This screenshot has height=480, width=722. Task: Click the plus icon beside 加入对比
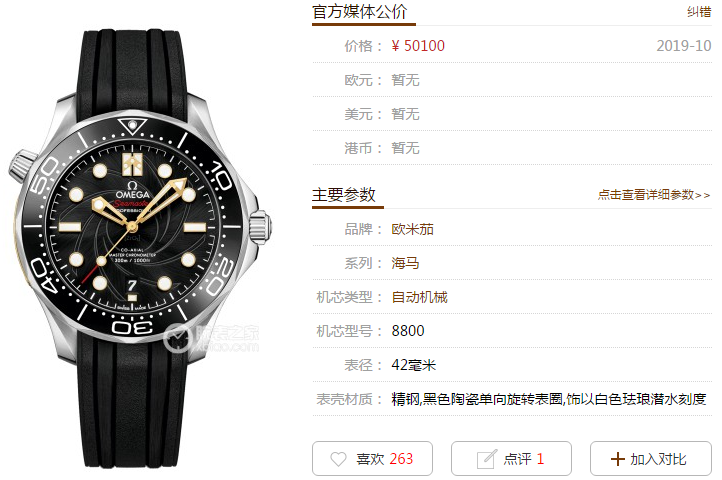(x=617, y=459)
